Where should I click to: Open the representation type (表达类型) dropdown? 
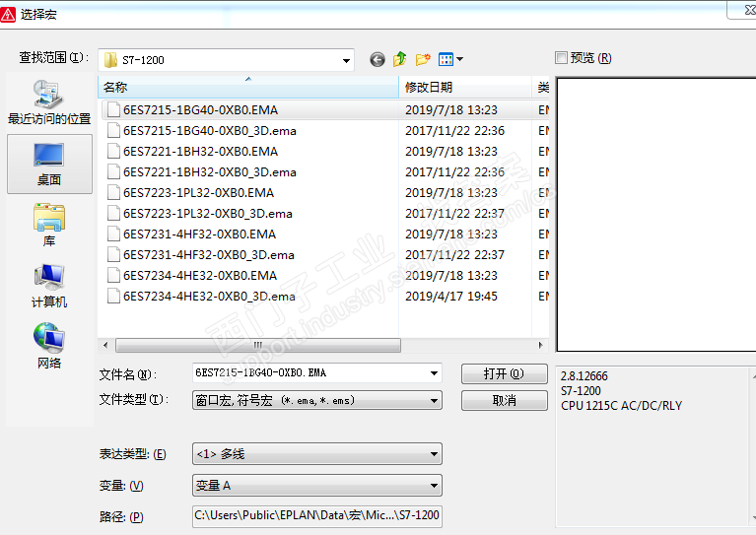317,454
